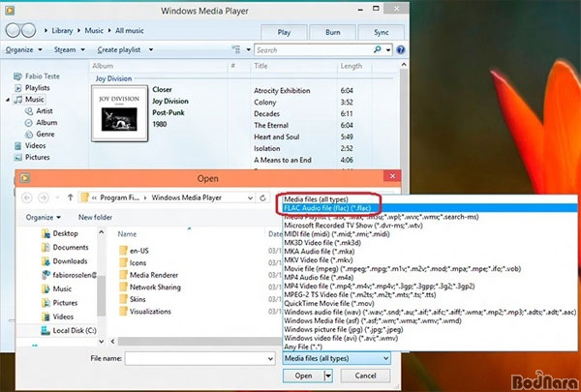Click the forward arrow in Windows Media Player
The height and width of the screenshot is (392, 581).
28,30
